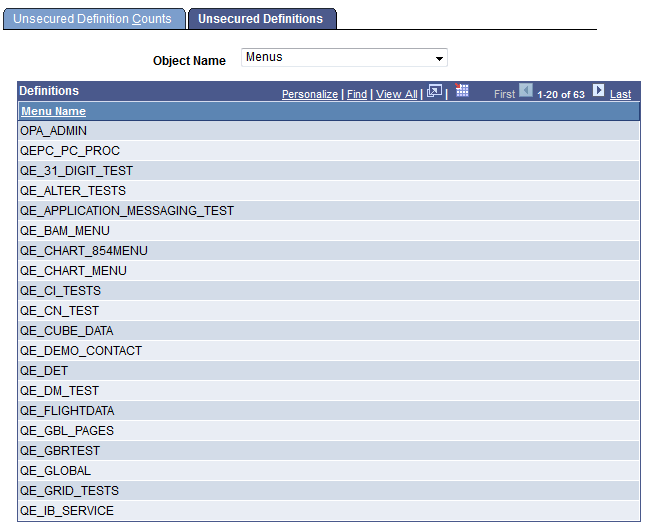Screen dimensions: 652x530
Task: Select the QE_CHART_MENU row
Action: pyautogui.click(x=328, y=271)
